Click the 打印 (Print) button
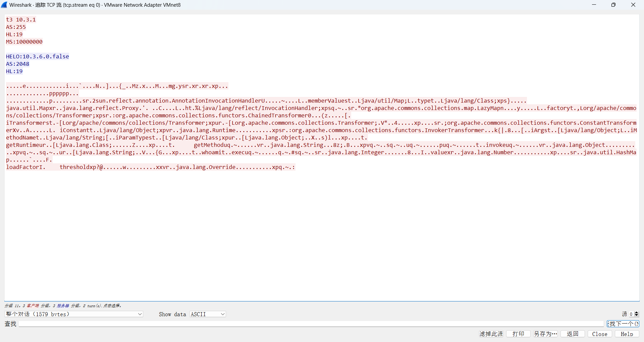 pos(518,334)
